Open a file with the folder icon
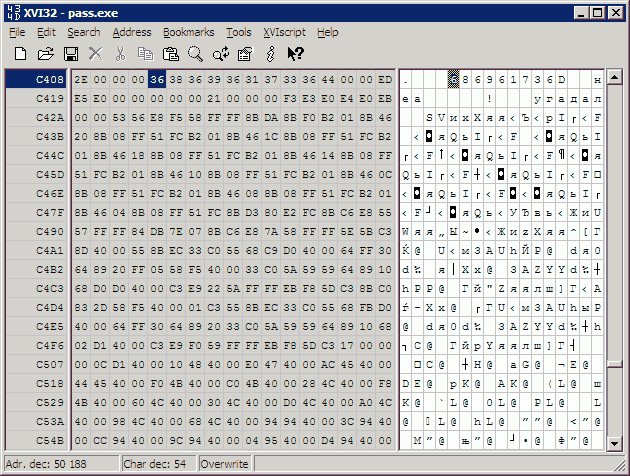 [x=45, y=53]
